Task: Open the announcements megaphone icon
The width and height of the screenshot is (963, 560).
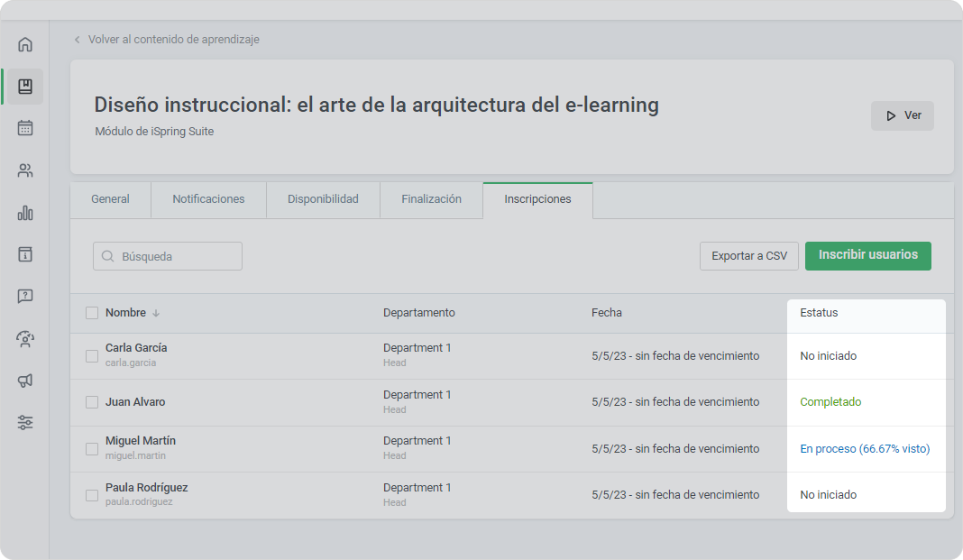Action: (25, 381)
